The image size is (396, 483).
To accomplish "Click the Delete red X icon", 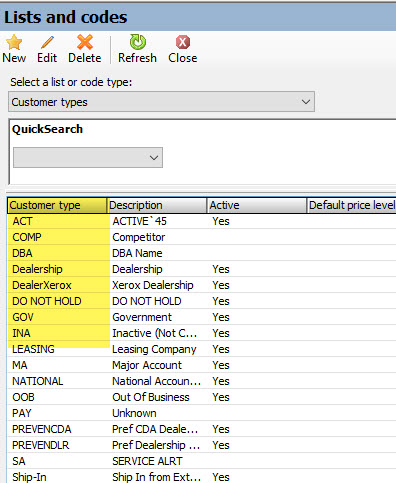I will 85,42.
